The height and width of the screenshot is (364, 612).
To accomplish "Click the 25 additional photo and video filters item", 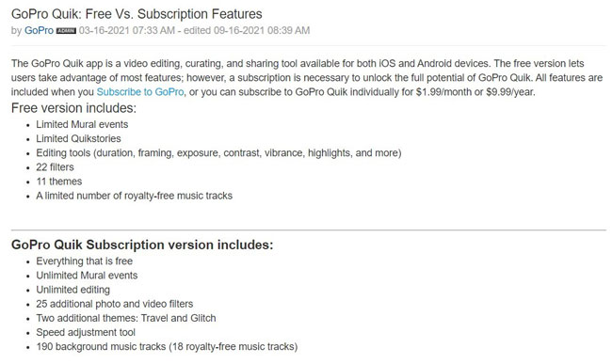I will click(x=114, y=304).
